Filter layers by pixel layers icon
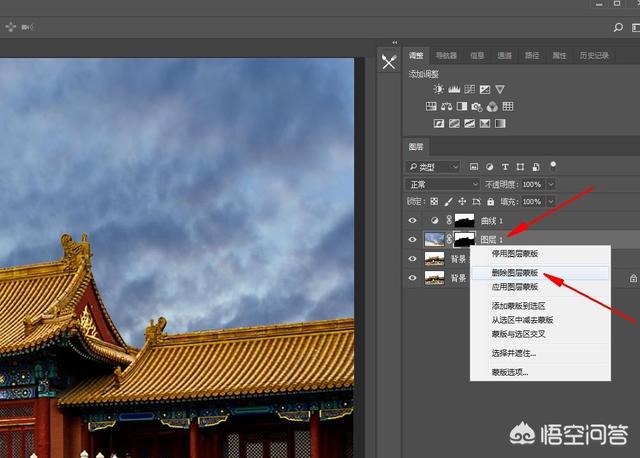This screenshot has width=640, height=458. coord(473,167)
